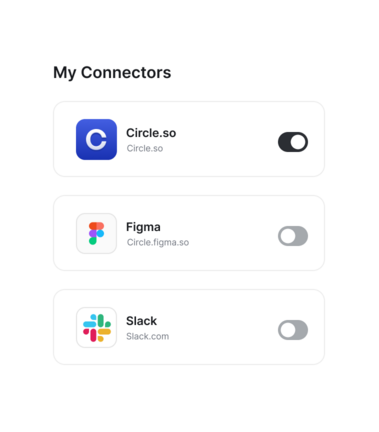
Task: Click the Slack logo icon
Action: pos(96,327)
